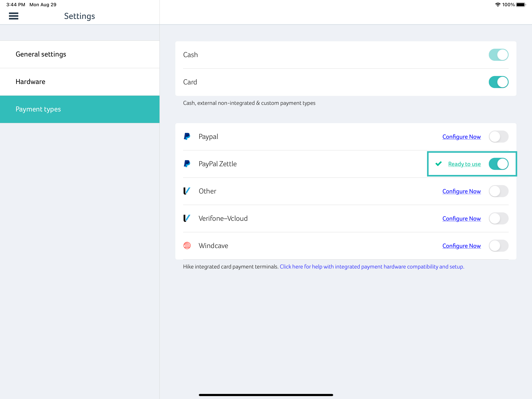
Task: Toggle the Cash payment switch
Action: [x=498, y=55]
